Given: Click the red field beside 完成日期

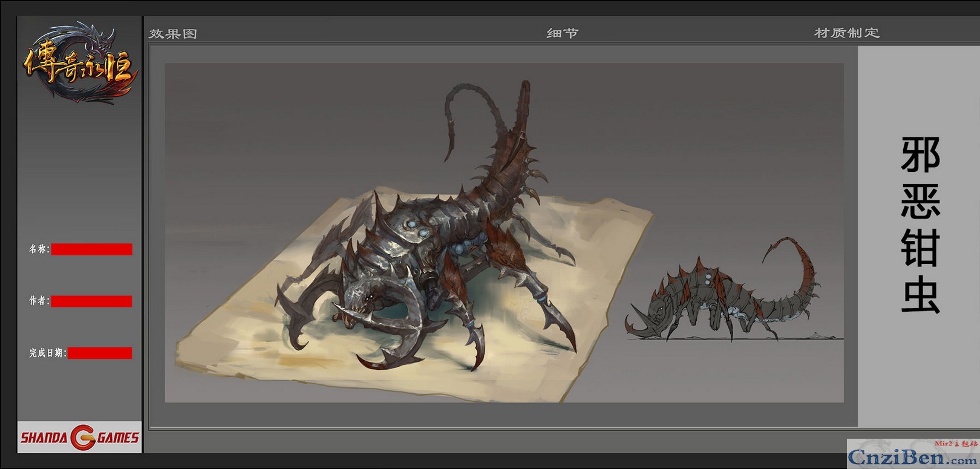Looking at the screenshot, I should 100,353.
